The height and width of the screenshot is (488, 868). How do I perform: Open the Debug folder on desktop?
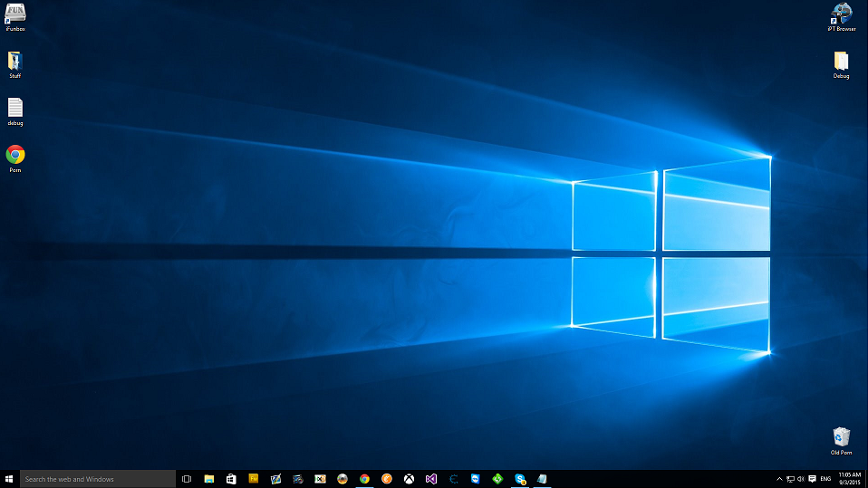coord(841,62)
